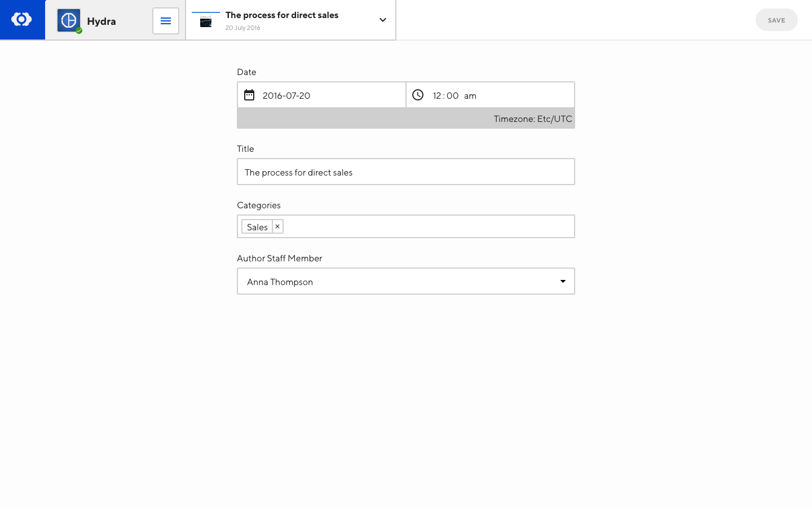Click the Sales category tag
Image resolution: width=812 pixels, height=508 pixels.
(257, 227)
